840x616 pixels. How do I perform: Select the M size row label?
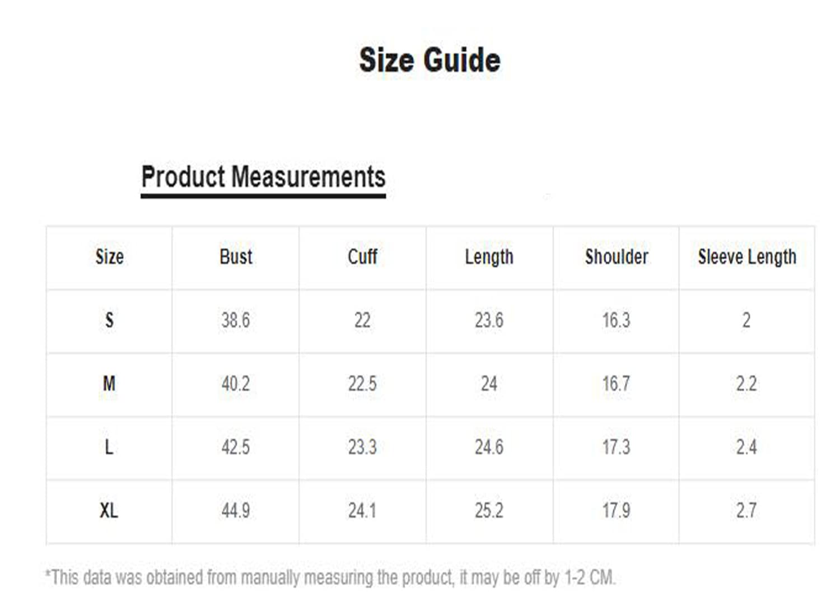pyautogui.click(x=109, y=384)
